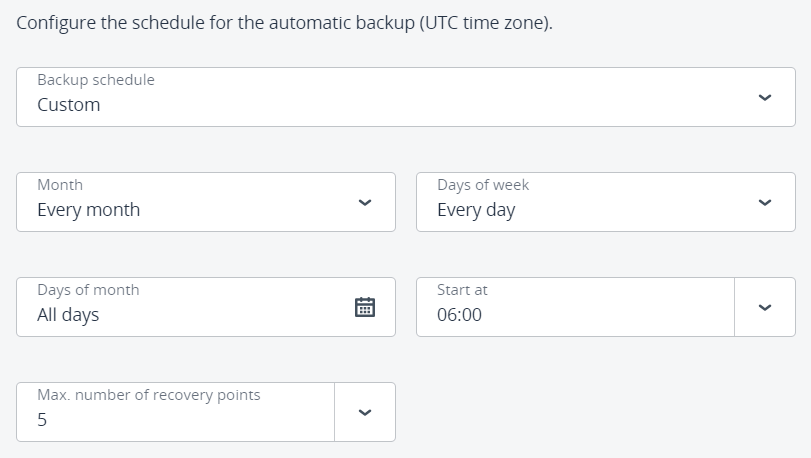This screenshot has height=458, width=811.
Task: Click the "Max. number of recovery points" label
Action: tap(149, 395)
